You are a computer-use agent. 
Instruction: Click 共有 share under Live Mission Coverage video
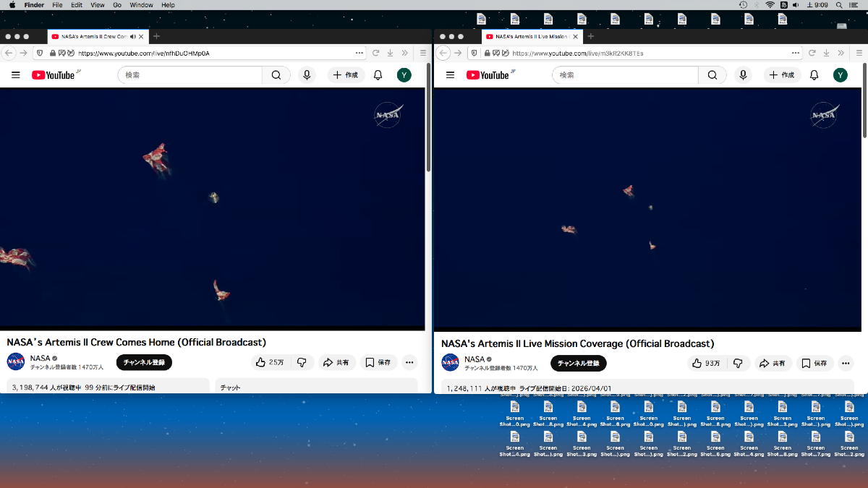pos(773,363)
